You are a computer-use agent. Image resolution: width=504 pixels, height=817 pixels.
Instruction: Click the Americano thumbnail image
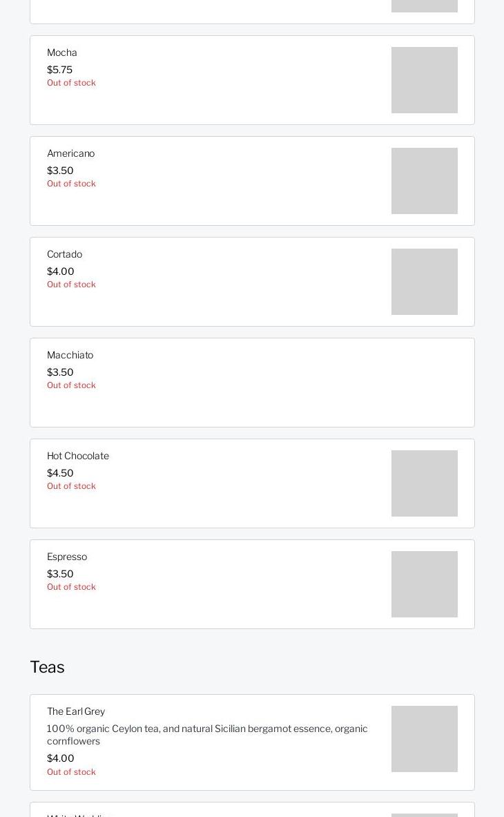[424, 181]
